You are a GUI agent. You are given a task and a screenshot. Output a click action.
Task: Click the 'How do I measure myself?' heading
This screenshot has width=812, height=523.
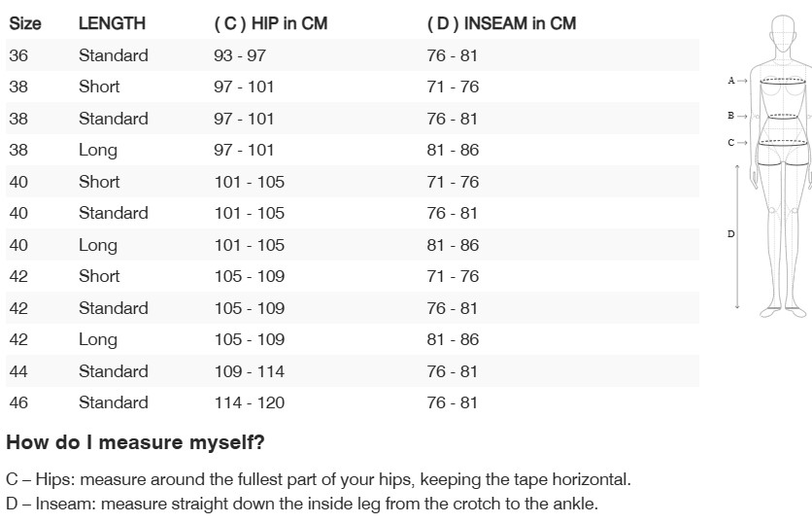pyautogui.click(x=135, y=443)
